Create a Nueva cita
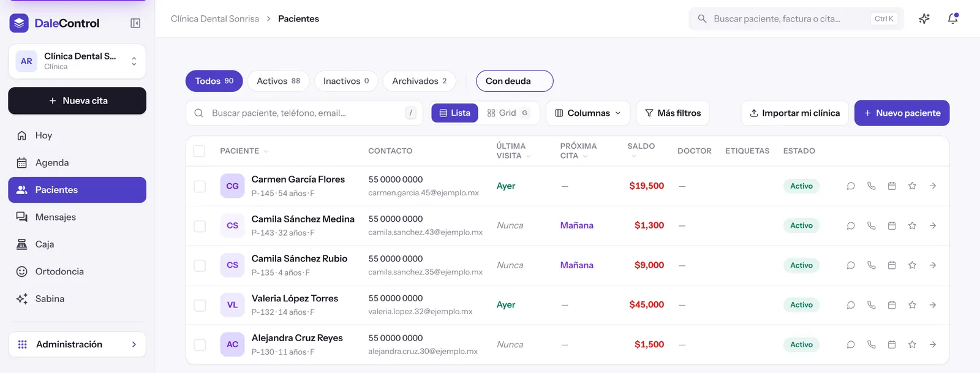This screenshot has height=373, width=980. tap(77, 100)
